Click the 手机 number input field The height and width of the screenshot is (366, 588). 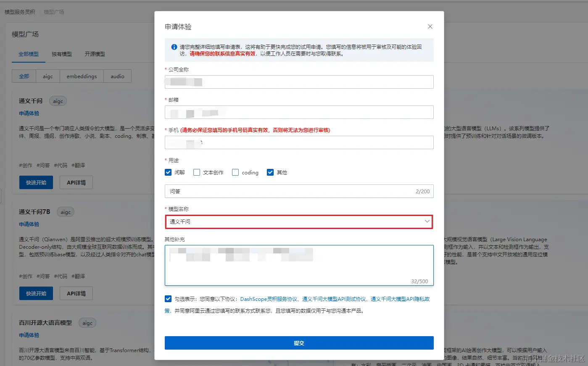click(299, 142)
